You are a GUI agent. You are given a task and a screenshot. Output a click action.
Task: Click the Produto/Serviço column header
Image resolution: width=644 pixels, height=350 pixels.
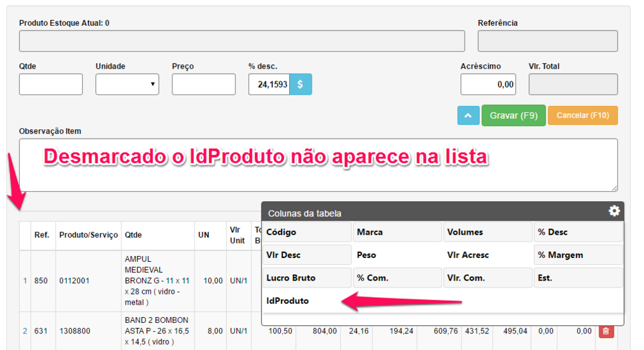point(88,235)
